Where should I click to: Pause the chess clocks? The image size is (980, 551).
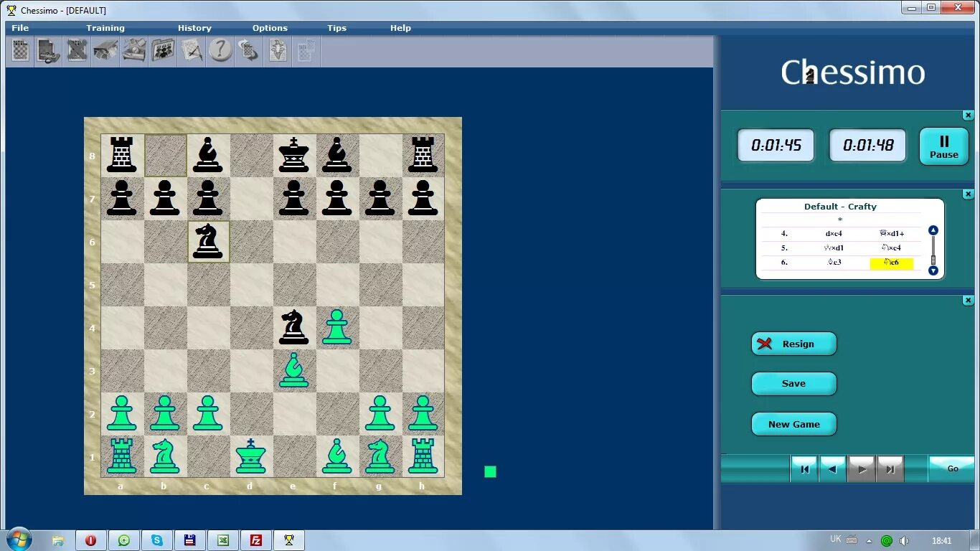943,146
